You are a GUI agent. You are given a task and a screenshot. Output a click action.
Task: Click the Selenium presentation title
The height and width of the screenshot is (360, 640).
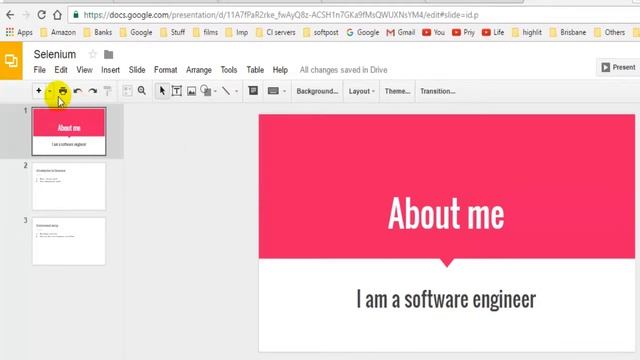point(55,54)
